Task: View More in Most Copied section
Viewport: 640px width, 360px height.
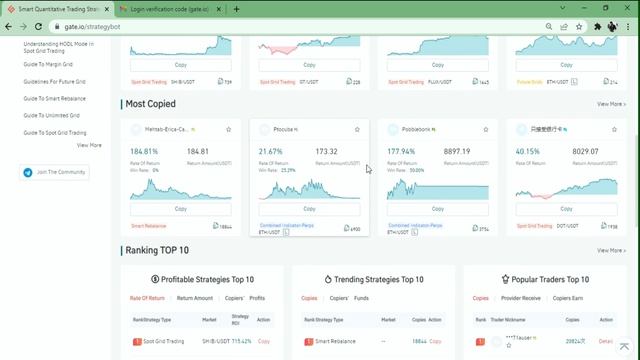Action: click(x=611, y=104)
